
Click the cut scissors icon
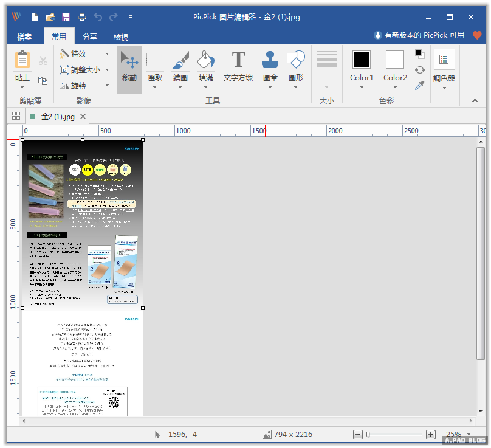tap(43, 61)
